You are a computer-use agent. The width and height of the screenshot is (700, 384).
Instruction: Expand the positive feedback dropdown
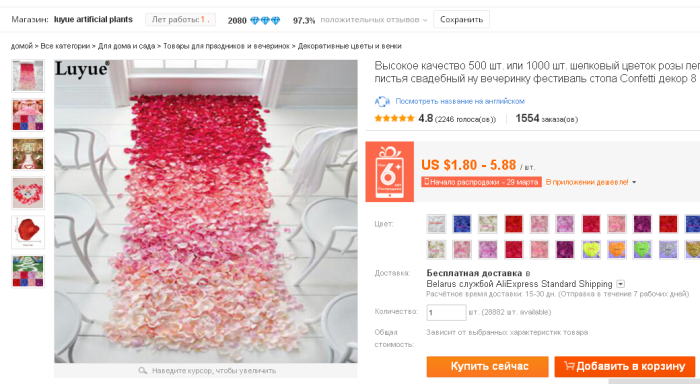pos(425,20)
